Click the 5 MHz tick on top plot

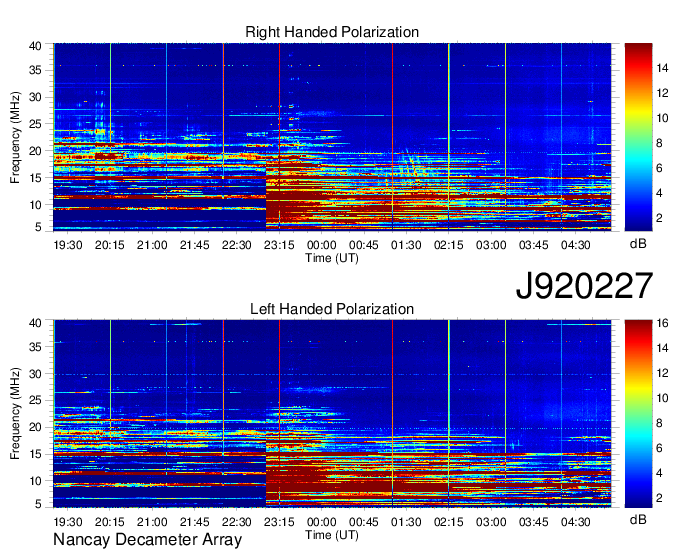tap(38, 227)
